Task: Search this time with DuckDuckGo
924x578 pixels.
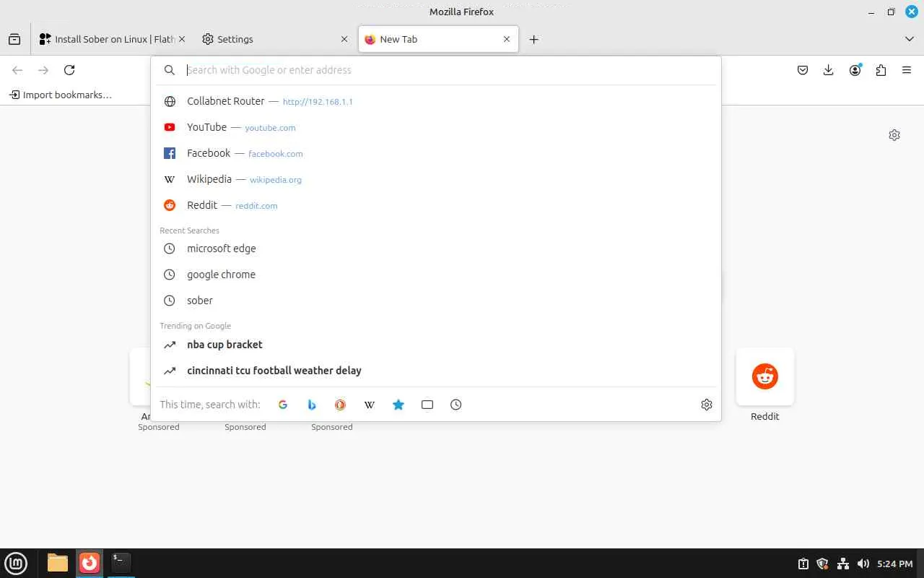Action: coord(340,405)
